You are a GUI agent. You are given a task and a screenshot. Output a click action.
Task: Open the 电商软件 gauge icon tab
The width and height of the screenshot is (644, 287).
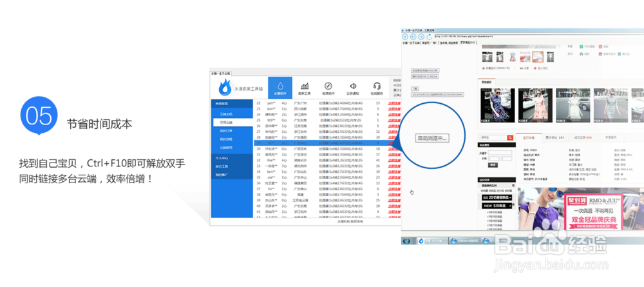(x=328, y=88)
